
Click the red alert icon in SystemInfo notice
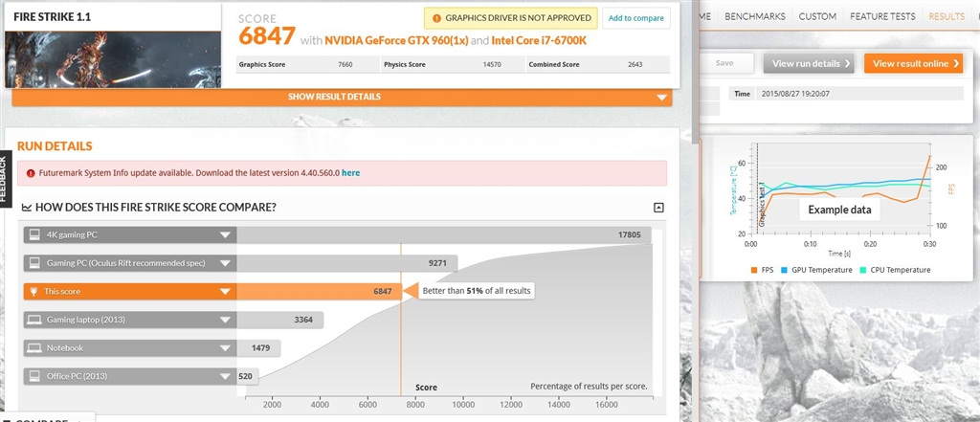coord(31,173)
